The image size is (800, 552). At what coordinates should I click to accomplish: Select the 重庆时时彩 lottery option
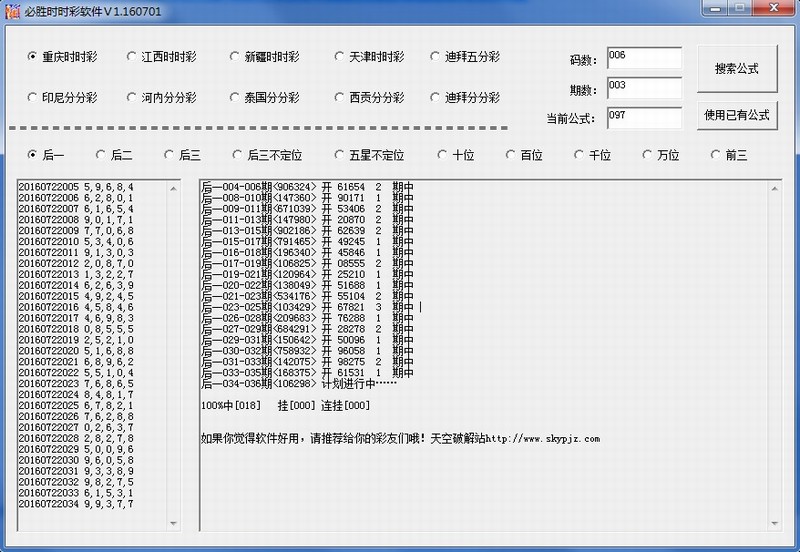click(x=33, y=57)
